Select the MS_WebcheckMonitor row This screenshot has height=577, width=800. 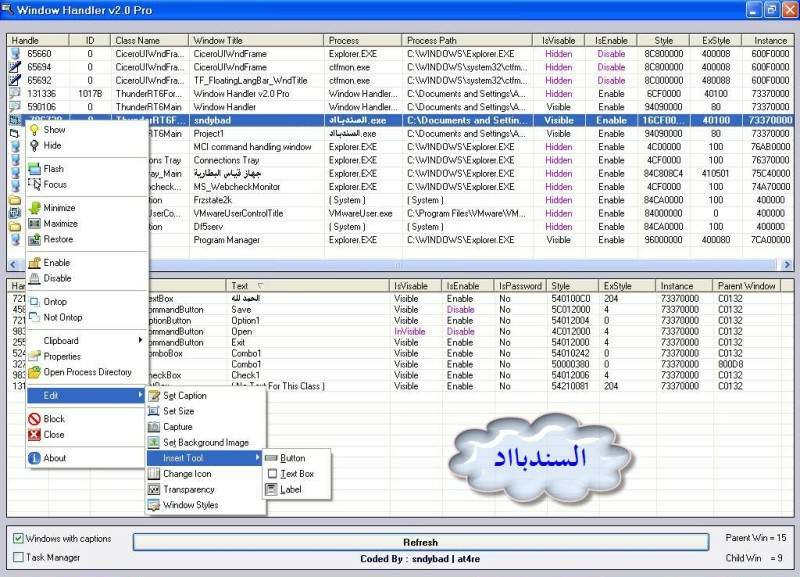point(400,187)
